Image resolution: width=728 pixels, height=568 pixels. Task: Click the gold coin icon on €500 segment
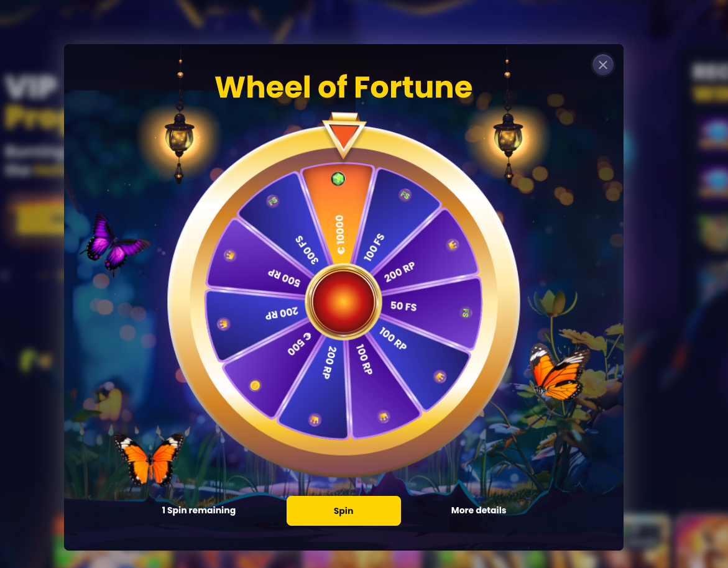tap(255, 385)
